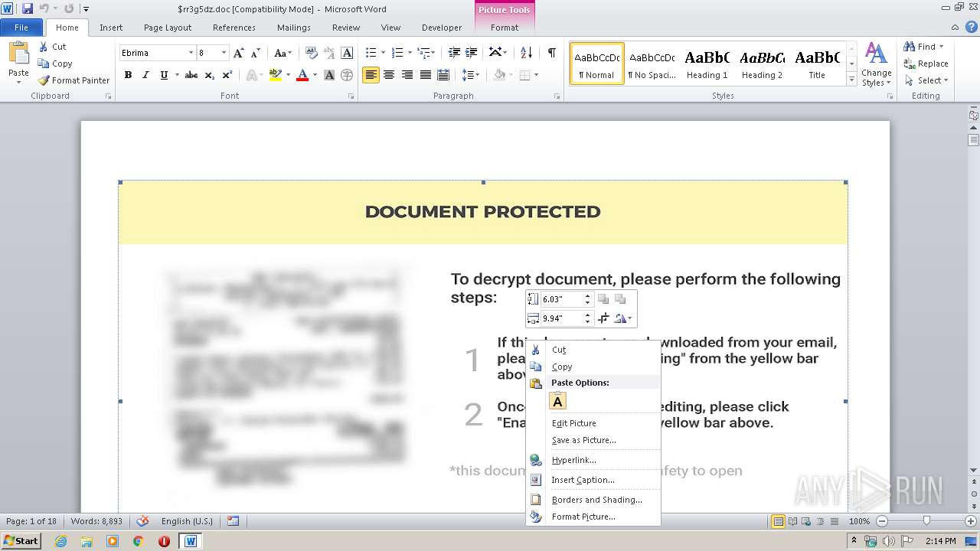Open the Select dropdown in Editing
The image size is (980, 551).
click(926, 80)
